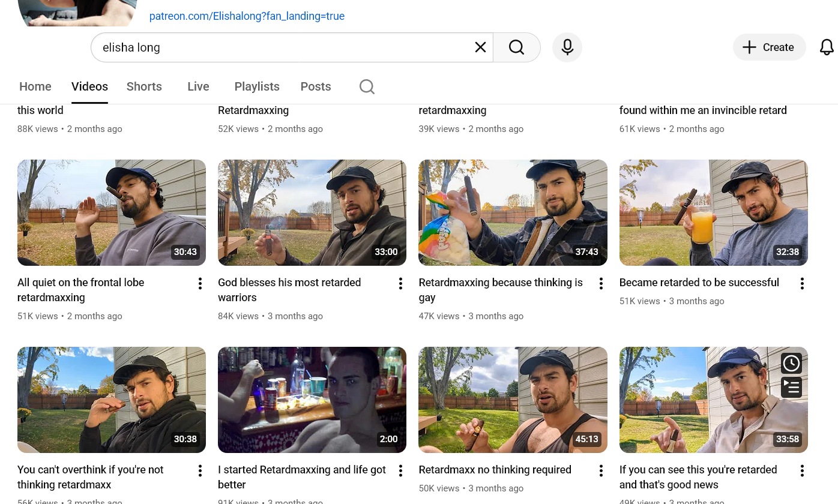Open three-dot menu for 'God blesses his most' video
Viewport: 838px width, 504px height.
point(400,284)
